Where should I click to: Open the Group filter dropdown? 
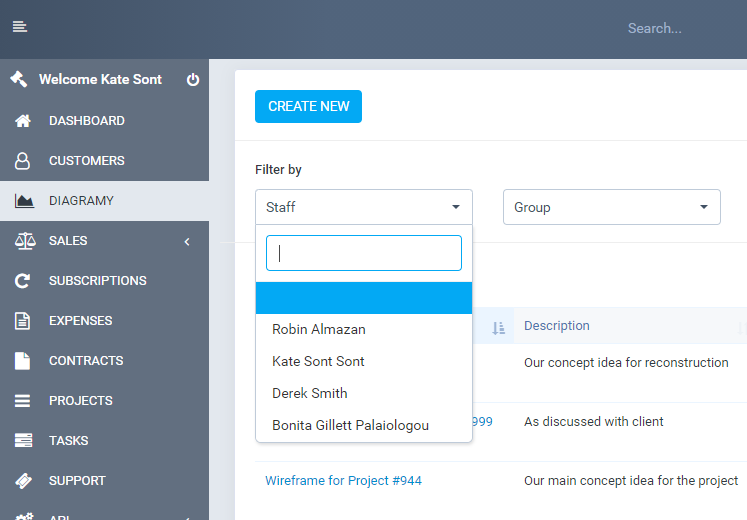pyautogui.click(x=612, y=207)
